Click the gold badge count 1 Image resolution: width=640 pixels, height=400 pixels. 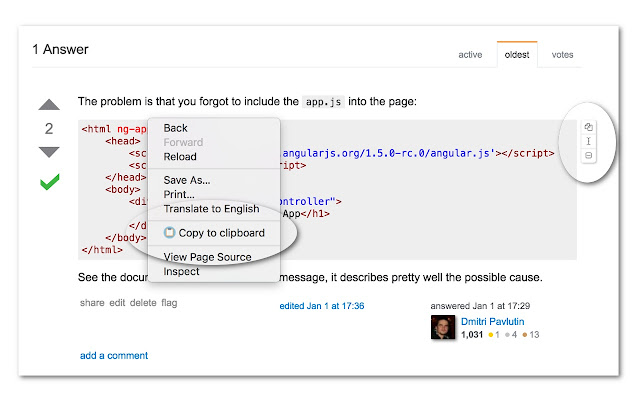pos(497,335)
